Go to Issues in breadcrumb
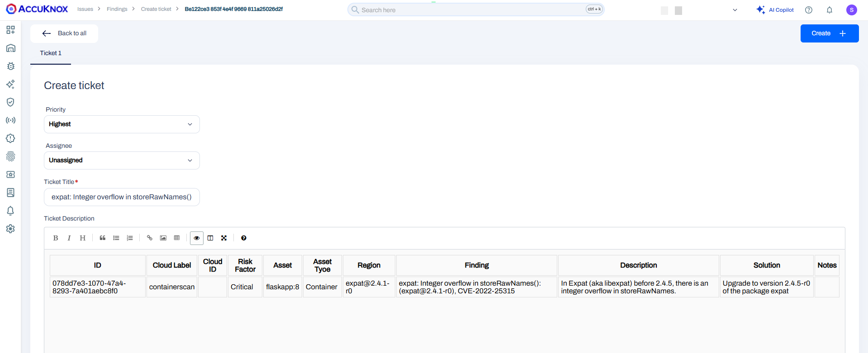The image size is (868, 353). [x=85, y=9]
